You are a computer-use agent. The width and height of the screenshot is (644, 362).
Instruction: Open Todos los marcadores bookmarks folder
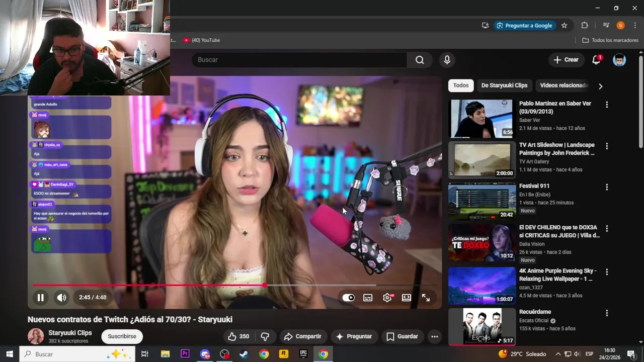(x=610, y=40)
